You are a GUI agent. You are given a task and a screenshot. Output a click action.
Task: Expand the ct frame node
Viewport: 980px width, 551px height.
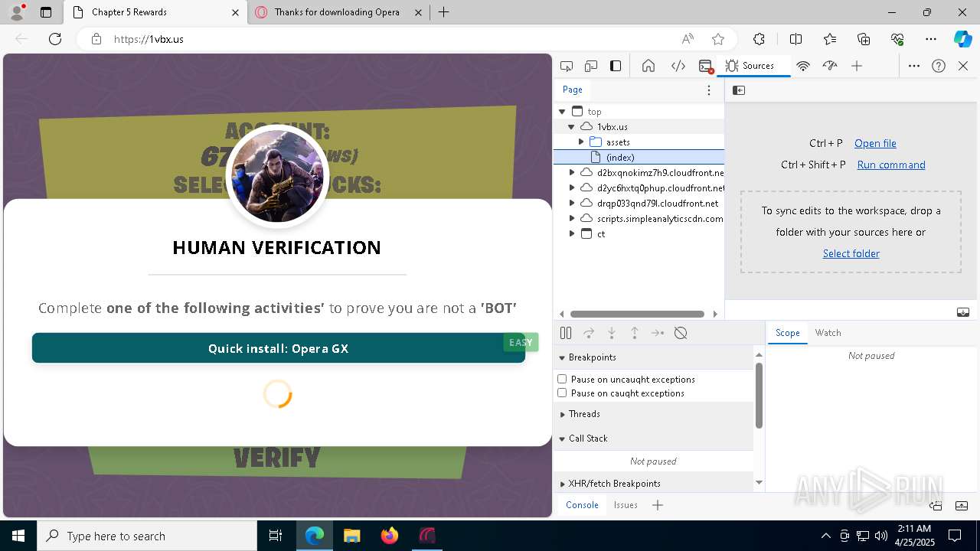point(571,234)
